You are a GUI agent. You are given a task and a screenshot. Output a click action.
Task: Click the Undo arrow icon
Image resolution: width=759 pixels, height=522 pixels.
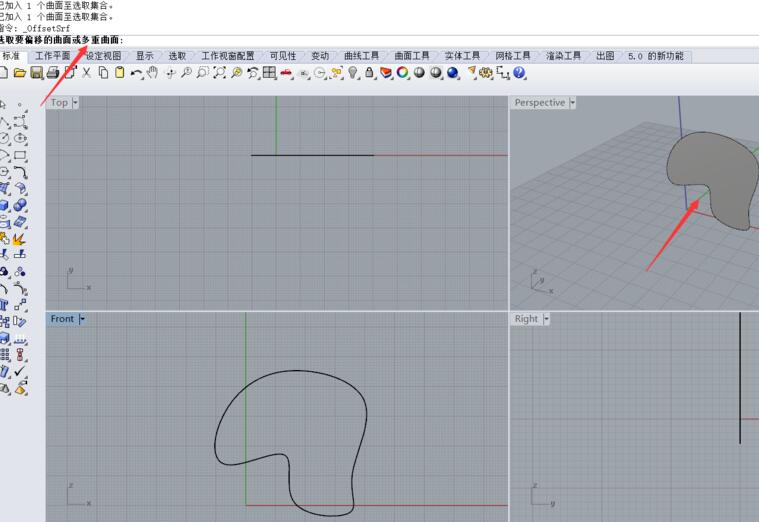click(x=136, y=73)
